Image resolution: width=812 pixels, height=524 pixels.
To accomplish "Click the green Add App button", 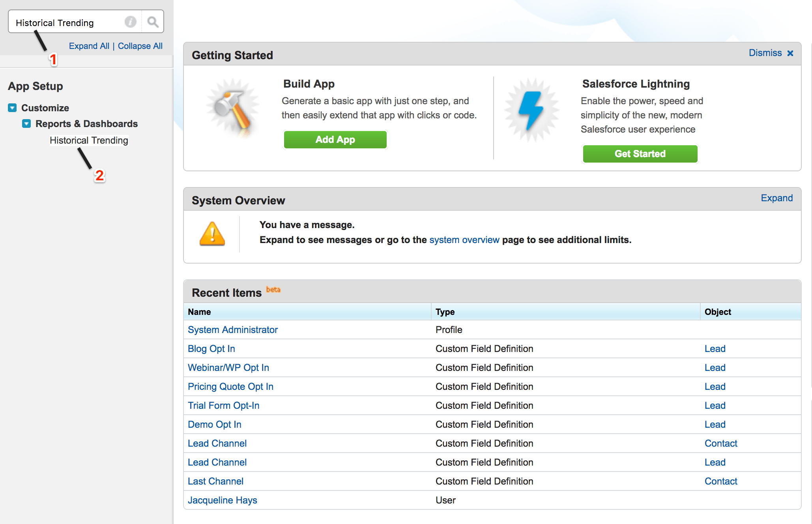I will click(x=335, y=140).
